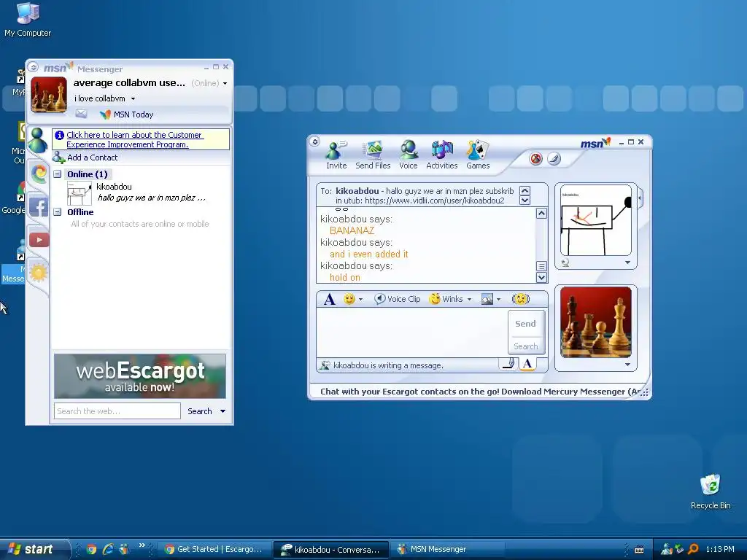Click the Search button in conversation
The width and height of the screenshot is (747, 560).
click(525, 346)
